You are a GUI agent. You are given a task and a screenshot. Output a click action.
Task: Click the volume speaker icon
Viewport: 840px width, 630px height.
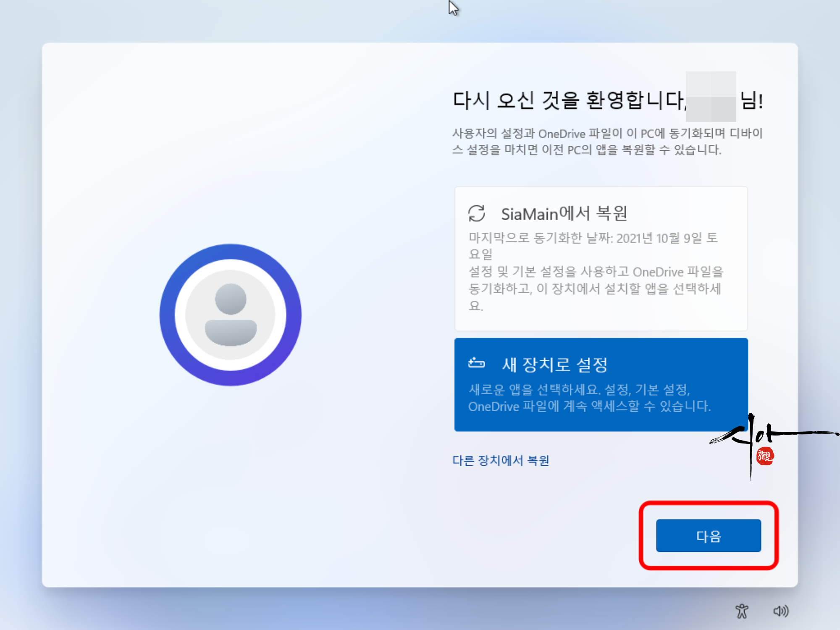781,611
